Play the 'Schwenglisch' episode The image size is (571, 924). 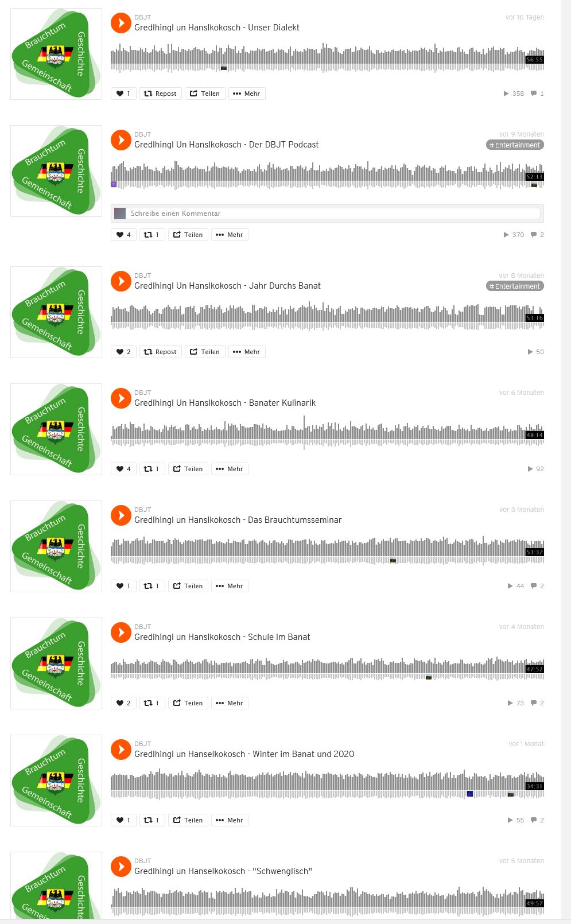(121, 867)
